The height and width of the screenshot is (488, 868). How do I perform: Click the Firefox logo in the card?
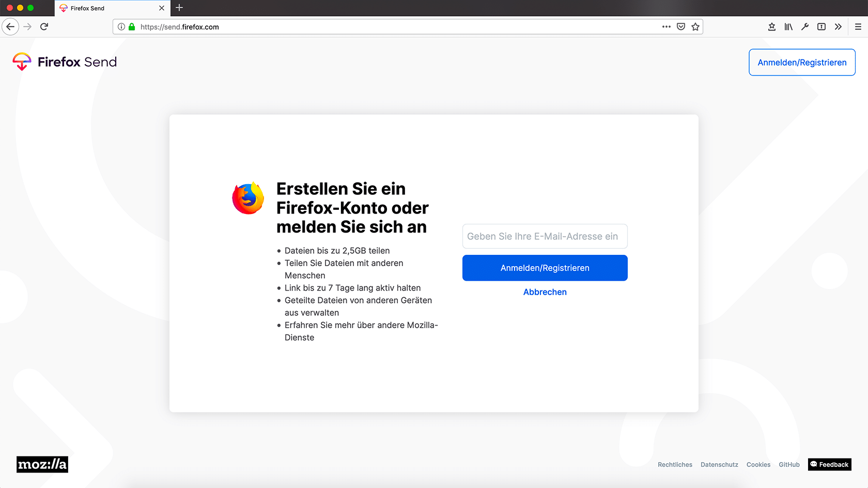click(249, 198)
